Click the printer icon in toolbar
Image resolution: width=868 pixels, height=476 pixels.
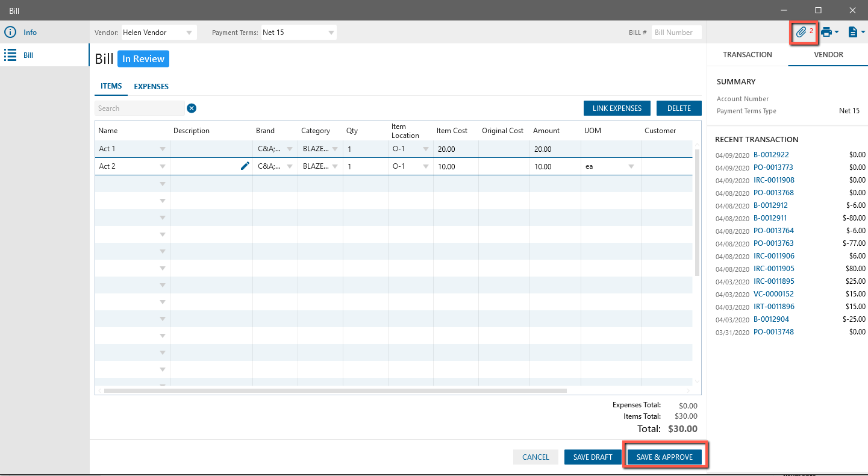pyautogui.click(x=827, y=33)
